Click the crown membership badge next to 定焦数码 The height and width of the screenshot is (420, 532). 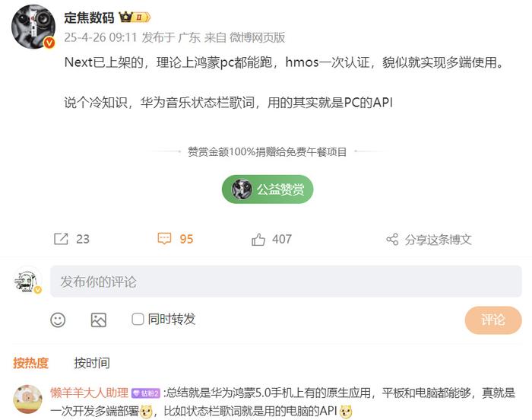[135, 17]
